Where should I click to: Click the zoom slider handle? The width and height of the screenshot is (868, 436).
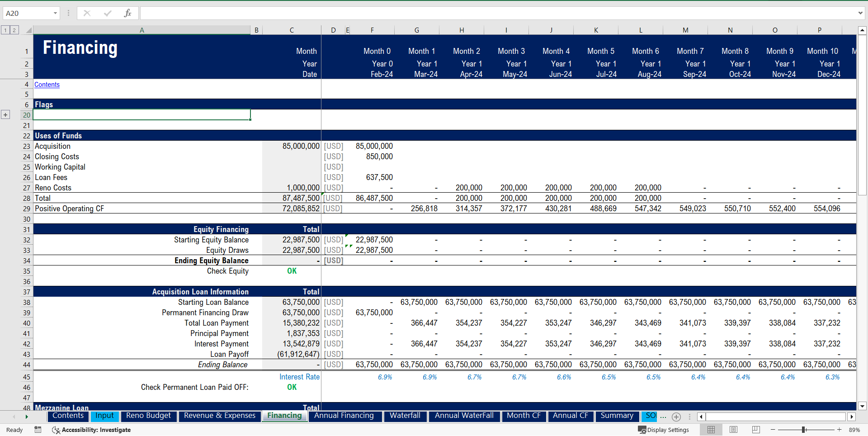(x=804, y=430)
